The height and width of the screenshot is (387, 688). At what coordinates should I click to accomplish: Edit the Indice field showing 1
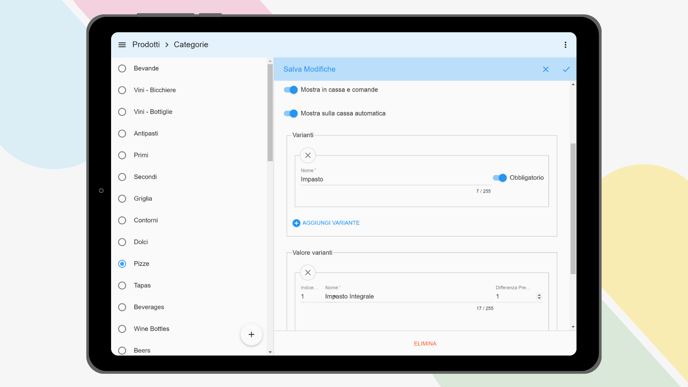310,297
